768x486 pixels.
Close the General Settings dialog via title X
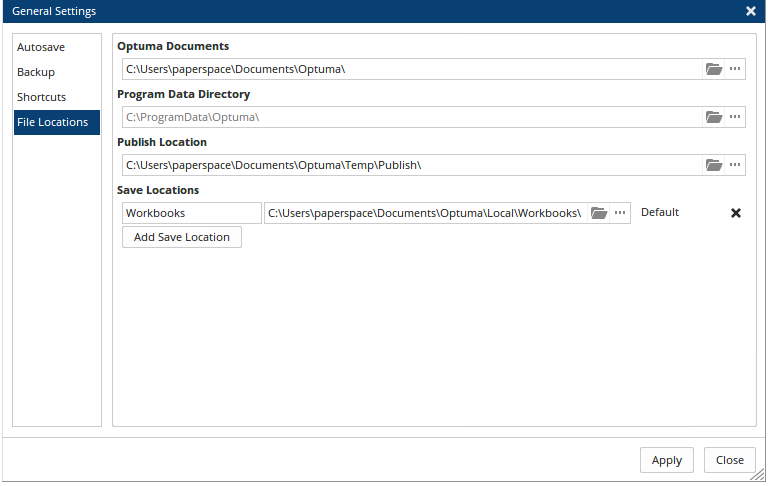751,11
